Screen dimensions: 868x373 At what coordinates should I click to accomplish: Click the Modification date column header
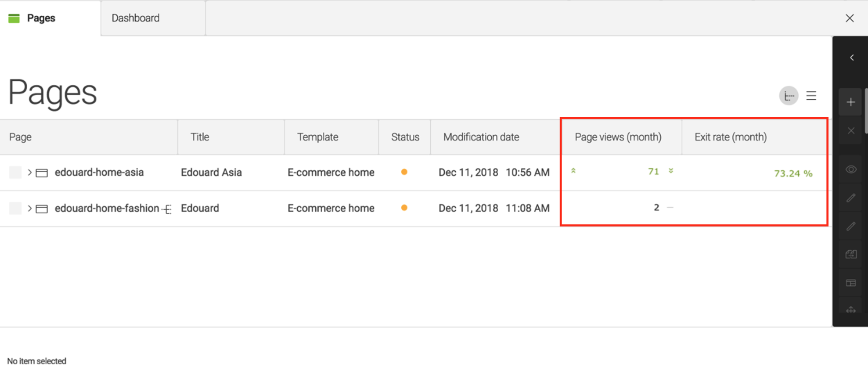coord(495,137)
